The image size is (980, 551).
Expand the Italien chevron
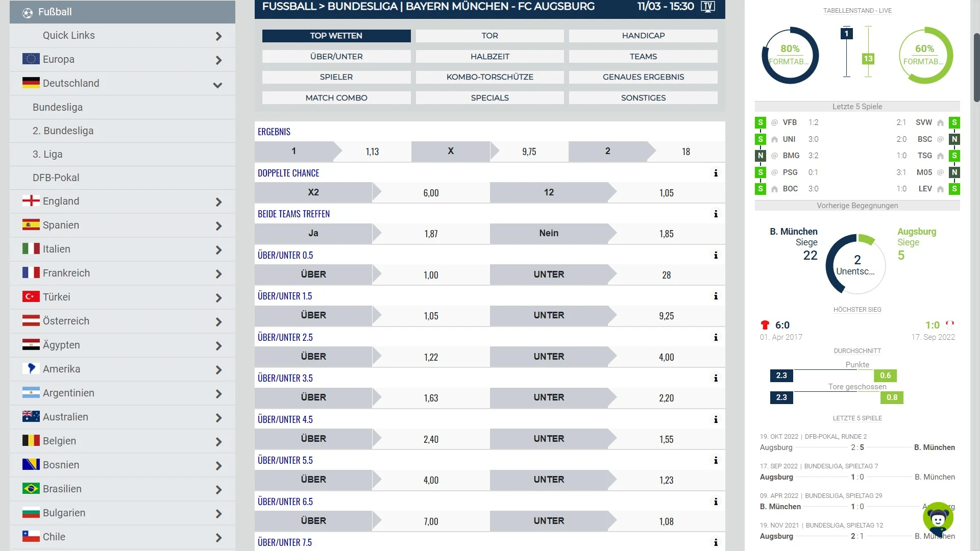point(218,250)
